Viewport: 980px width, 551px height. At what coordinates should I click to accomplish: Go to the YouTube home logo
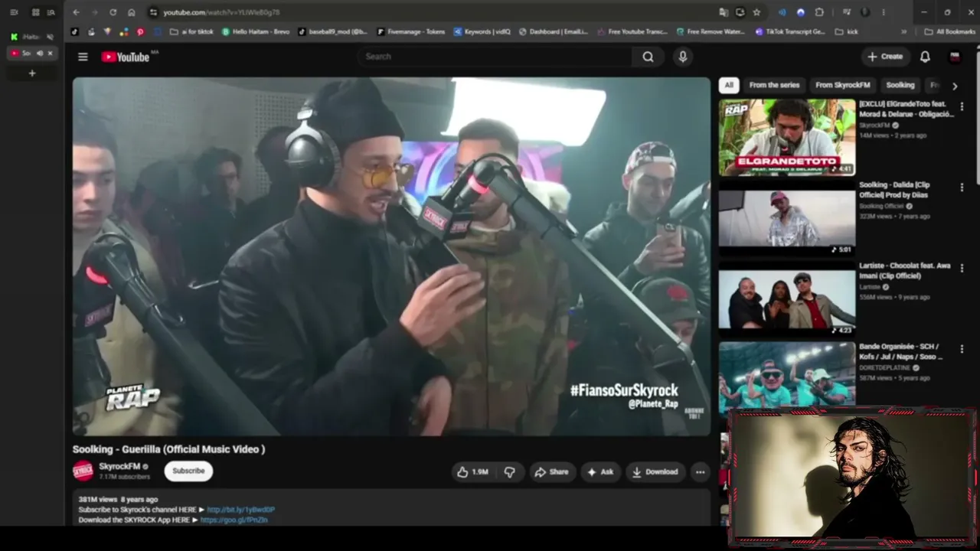click(x=126, y=57)
